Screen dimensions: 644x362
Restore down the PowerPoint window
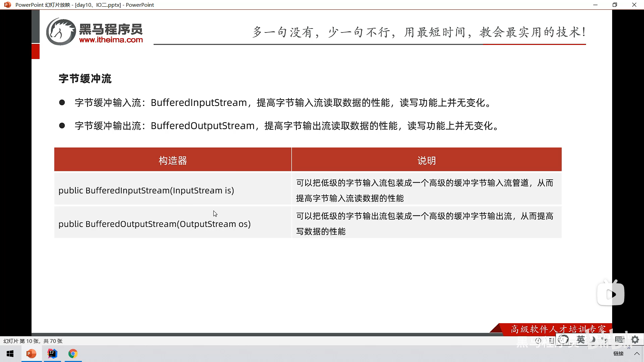coord(614,5)
